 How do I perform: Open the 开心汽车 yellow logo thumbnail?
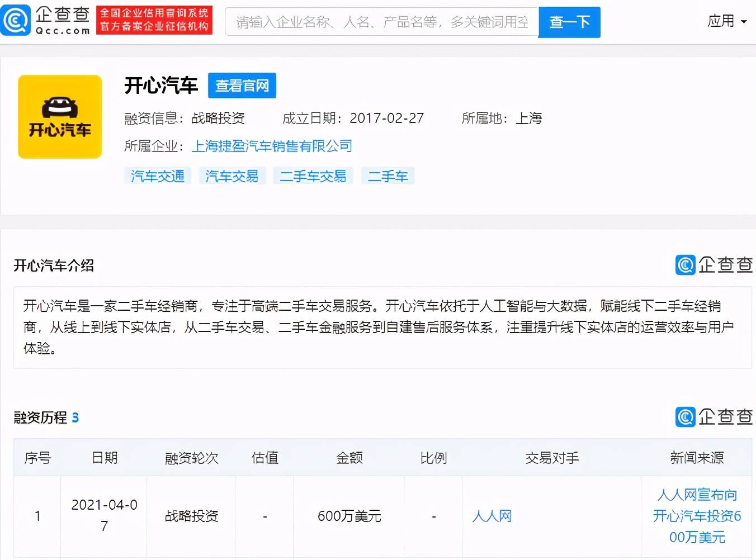coord(60,117)
